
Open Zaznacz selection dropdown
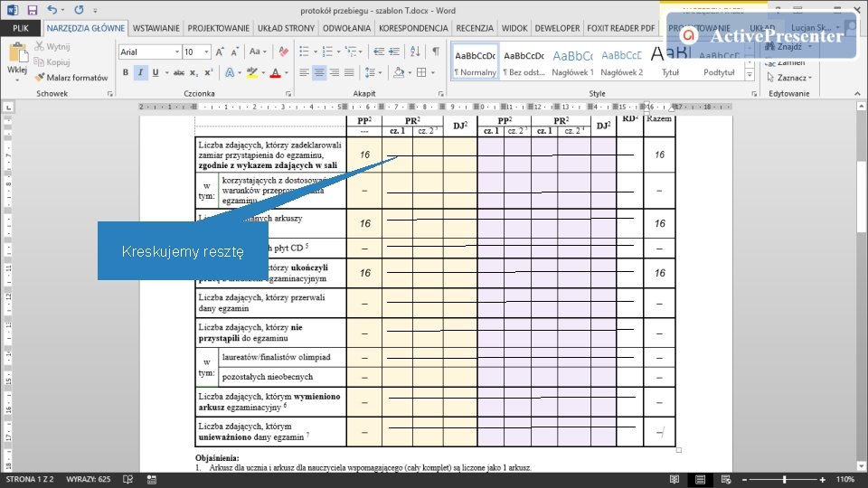[789, 78]
